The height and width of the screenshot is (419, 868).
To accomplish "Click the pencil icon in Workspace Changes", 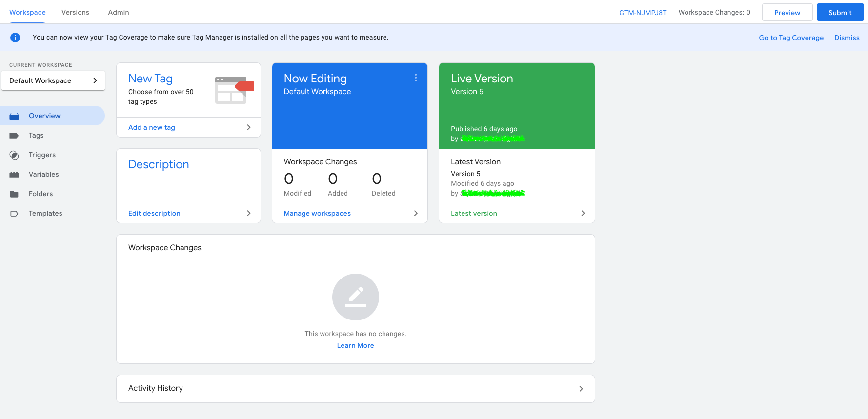I will tap(356, 297).
